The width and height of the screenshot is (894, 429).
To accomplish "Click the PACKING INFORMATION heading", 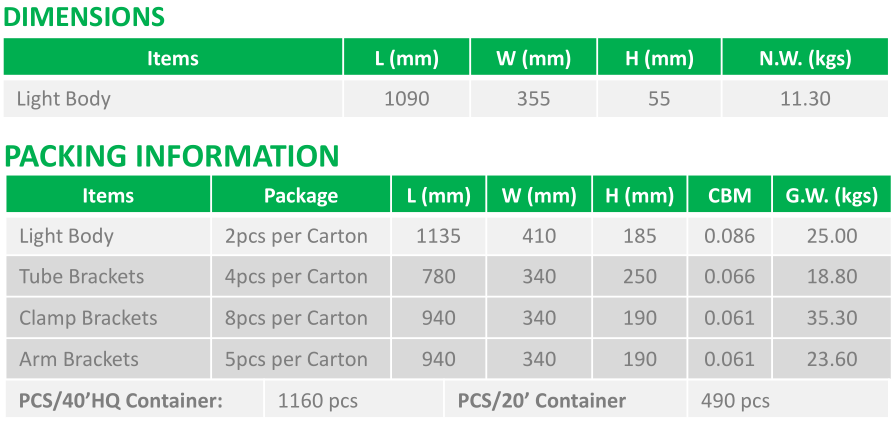I will [172, 156].
